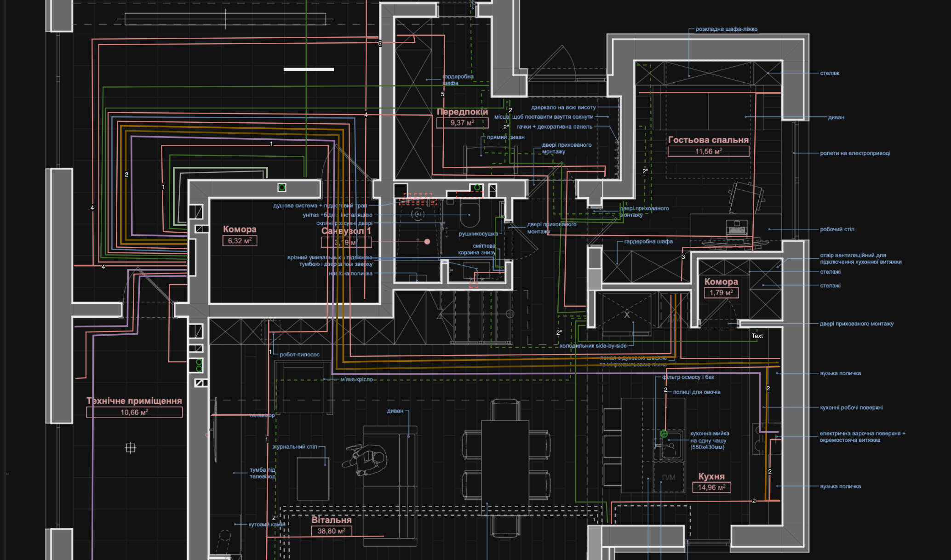Click the рушникосушка label

click(478, 234)
